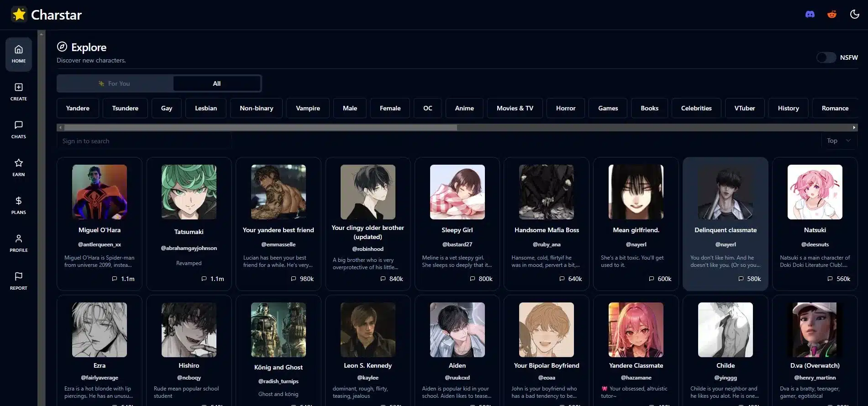Toggle dark mode moon icon
The height and width of the screenshot is (406, 868).
(x=855, y=14)
